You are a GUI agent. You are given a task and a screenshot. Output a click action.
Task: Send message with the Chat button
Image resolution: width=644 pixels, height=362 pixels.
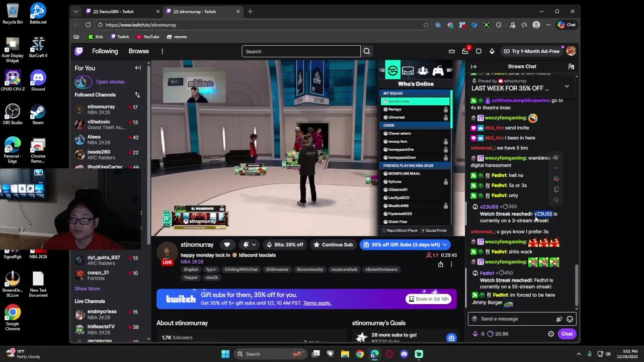[x=567, y=334]
